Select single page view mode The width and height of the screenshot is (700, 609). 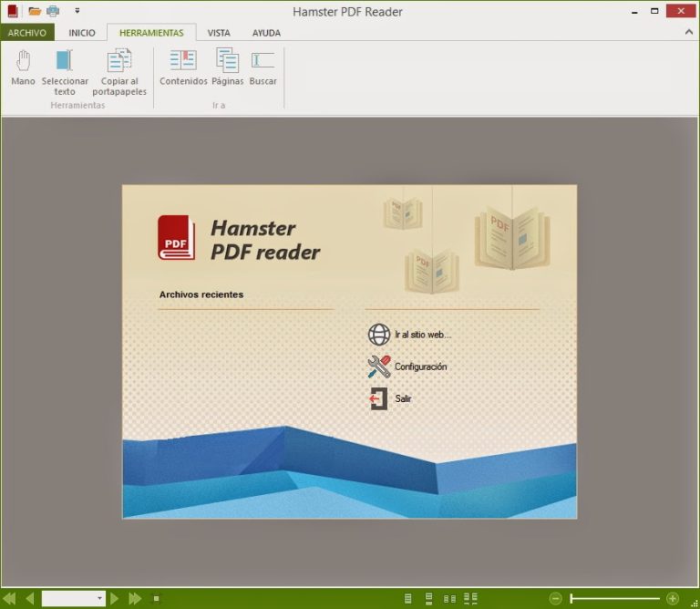407,598
